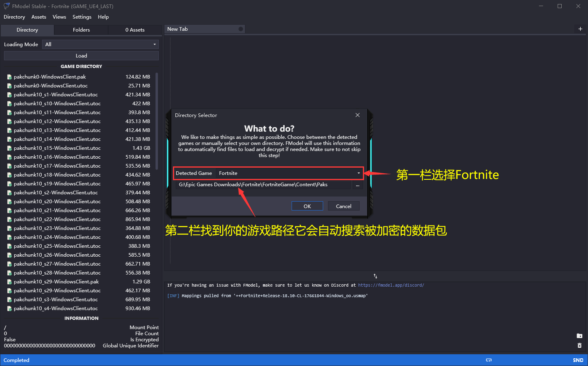Click file icon of pakchunk10_s18-WindowsClient.utoc
Image resolution: width=588 pixels, height=366 pixels.
tap(9, 175)
